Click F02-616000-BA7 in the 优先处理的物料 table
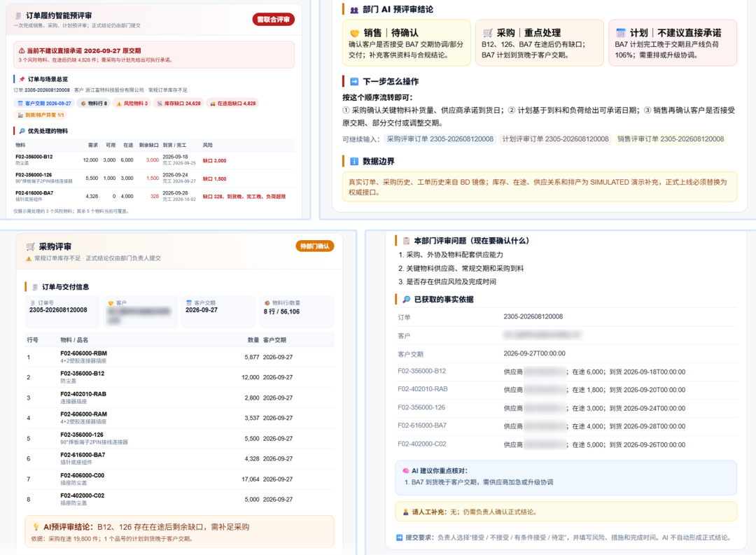The height and width of the screenshot is (555, 756). coord(35,193)
